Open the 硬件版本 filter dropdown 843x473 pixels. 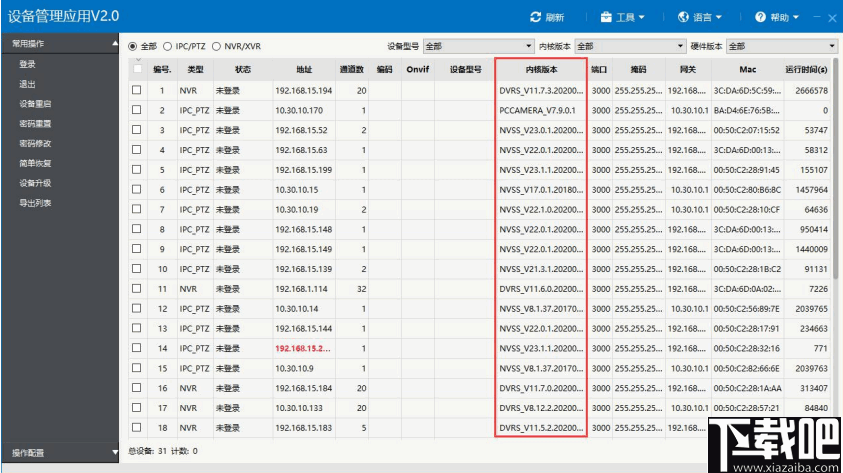click(782, 46)
